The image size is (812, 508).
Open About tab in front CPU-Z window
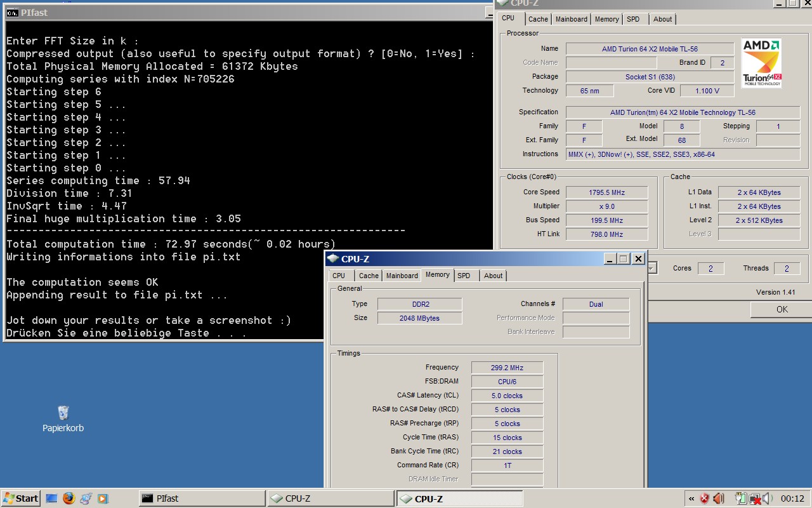[x=493, y=276]
